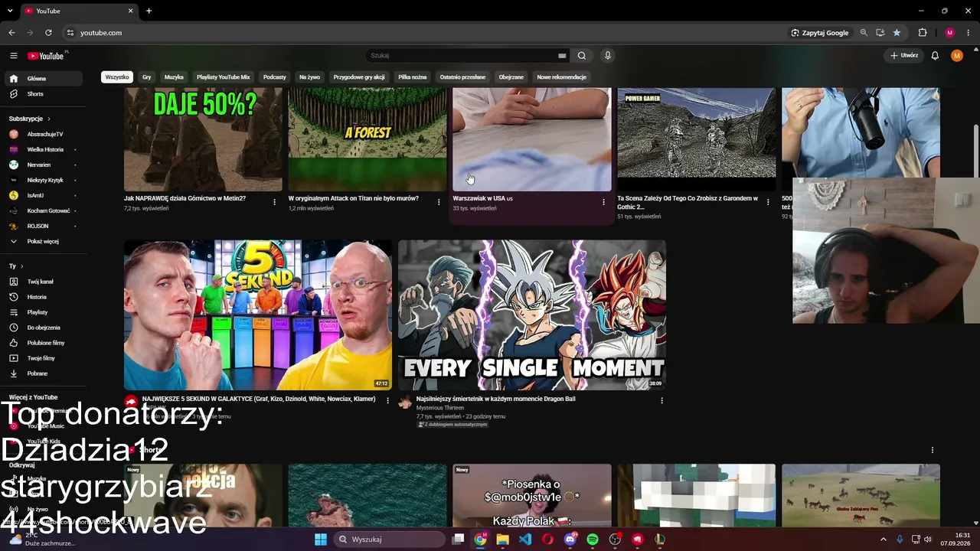Open YouTube notifications bell

pos(935,56)
